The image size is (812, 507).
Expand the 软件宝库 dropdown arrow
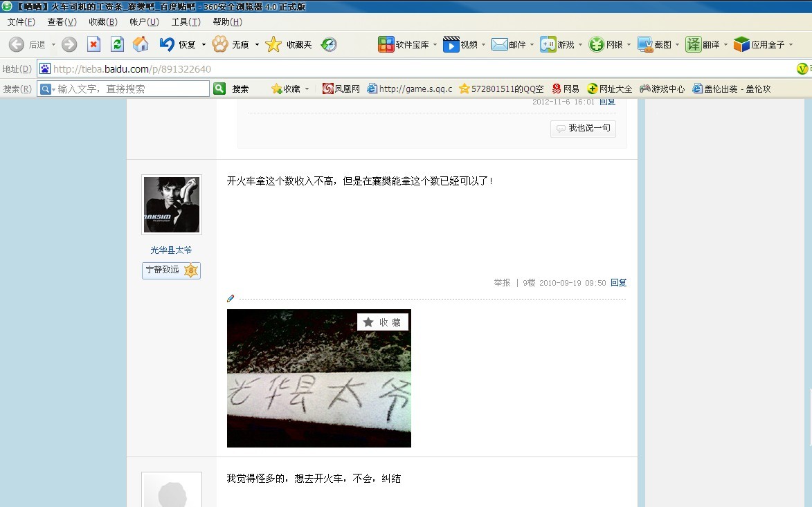[x=435, y=45]
